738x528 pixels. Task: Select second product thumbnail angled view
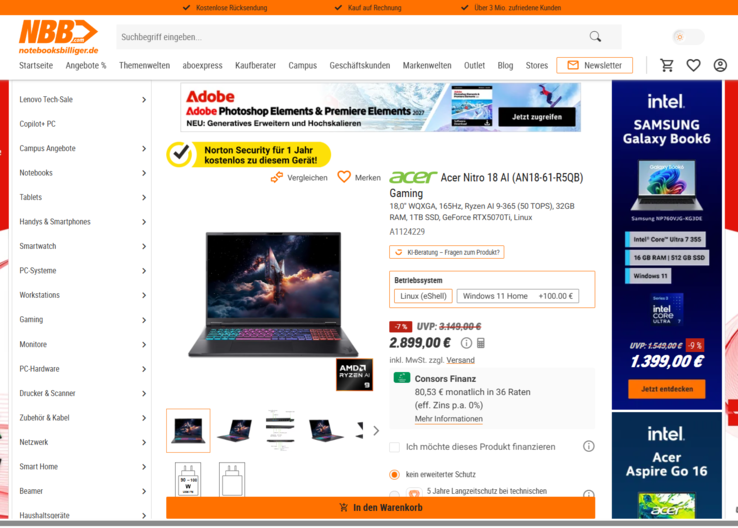[234, 431]
